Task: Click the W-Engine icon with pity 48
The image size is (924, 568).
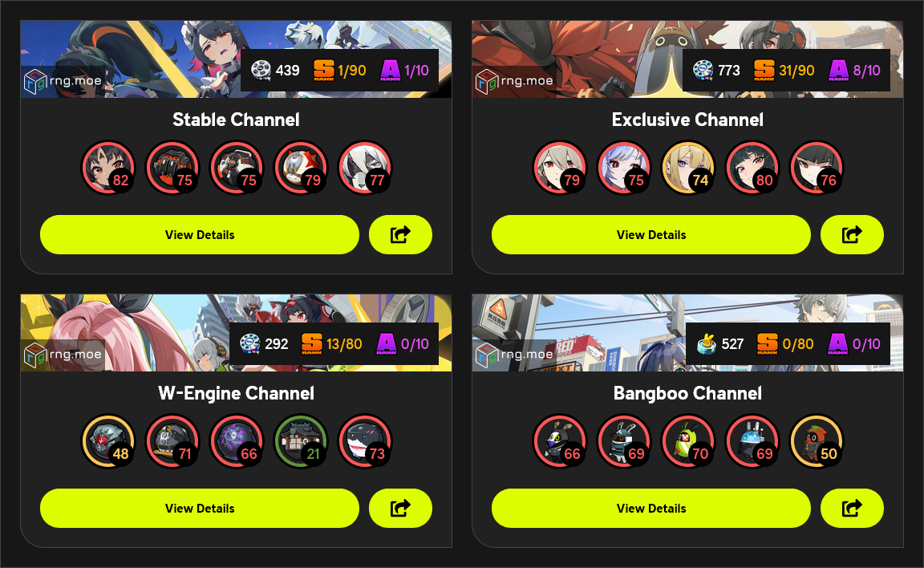Action: (x=108, y=441)
